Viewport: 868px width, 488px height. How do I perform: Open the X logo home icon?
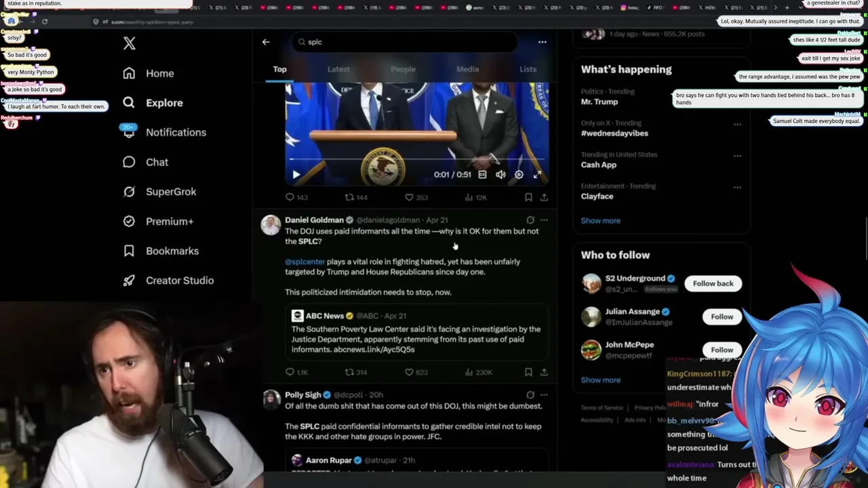tap(130, 43)
